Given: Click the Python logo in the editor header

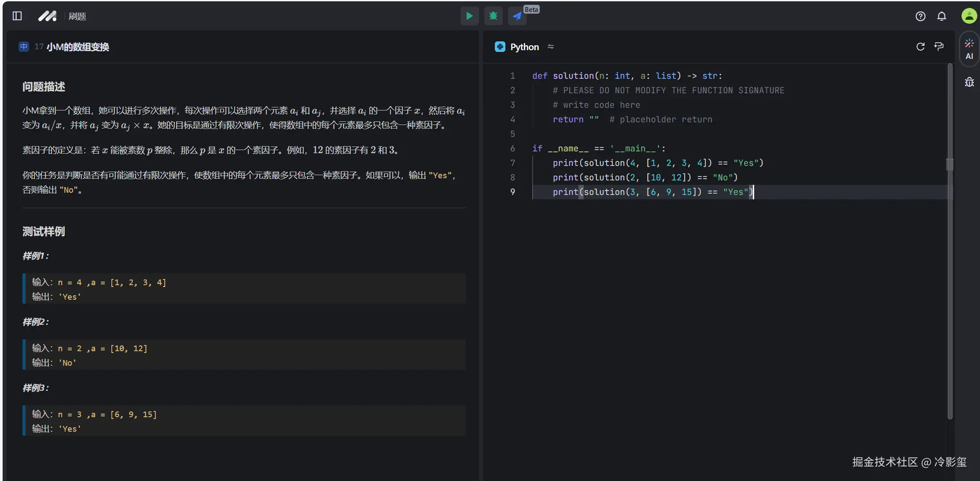Looking at the screenshot, I should tap(500, 47).
